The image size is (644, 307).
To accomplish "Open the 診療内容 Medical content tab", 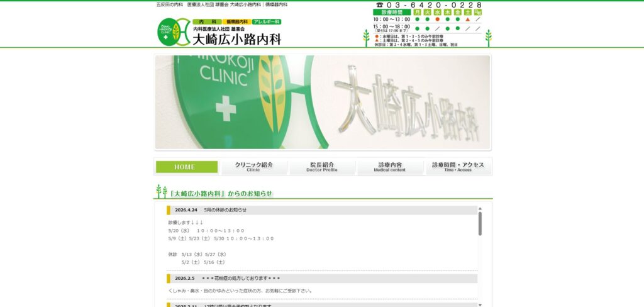I will click(x=390, y=167).
